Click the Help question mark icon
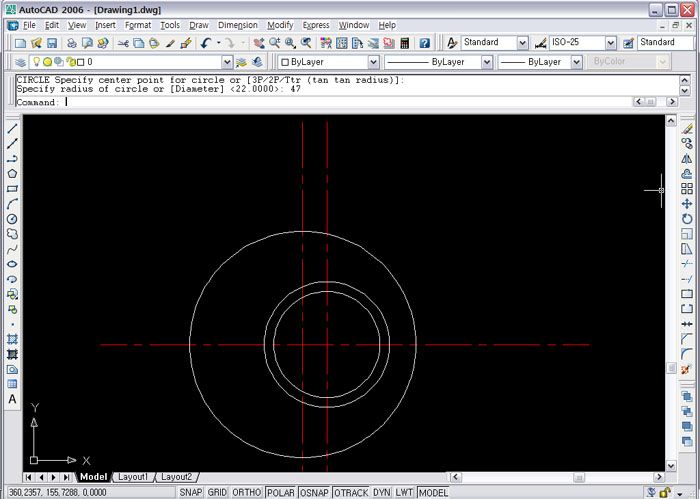This screenshot has width=700, height=499. [425, 43]
